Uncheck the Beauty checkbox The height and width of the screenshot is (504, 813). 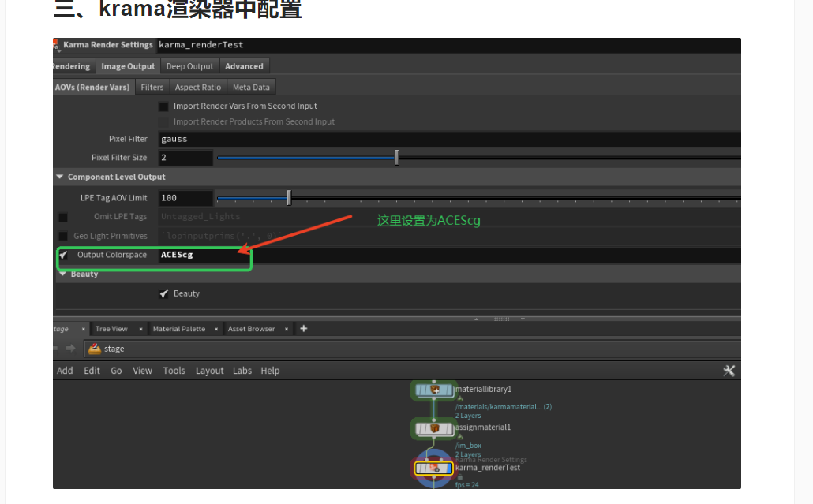click(164, 294)
